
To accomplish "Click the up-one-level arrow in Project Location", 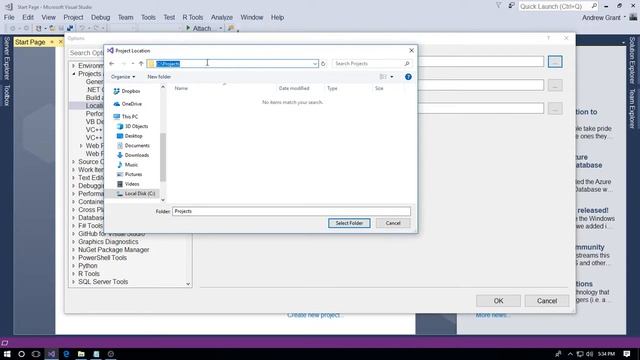I will (141, 64).
